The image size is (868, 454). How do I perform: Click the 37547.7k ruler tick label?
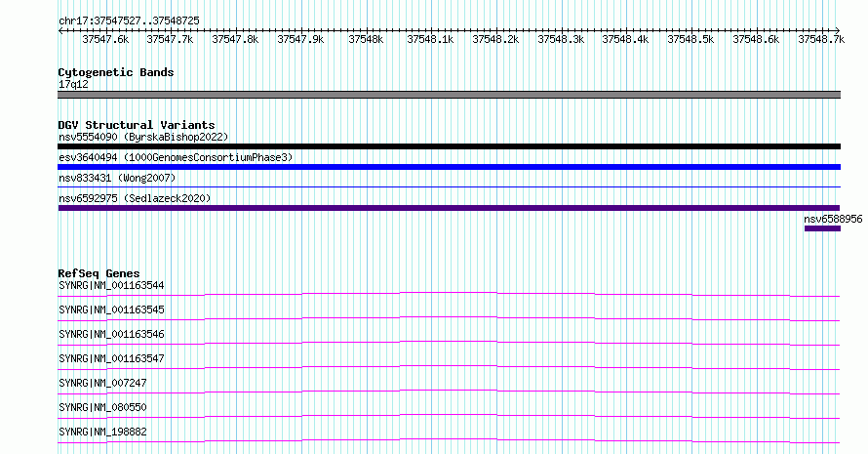point(170,39)
